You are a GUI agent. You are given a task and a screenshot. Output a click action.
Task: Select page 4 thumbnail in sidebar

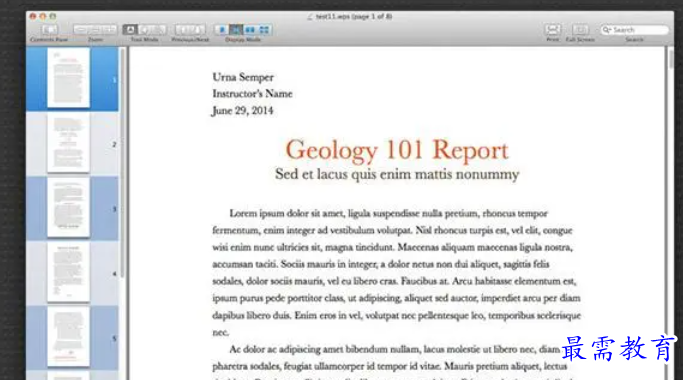(68, 272)
